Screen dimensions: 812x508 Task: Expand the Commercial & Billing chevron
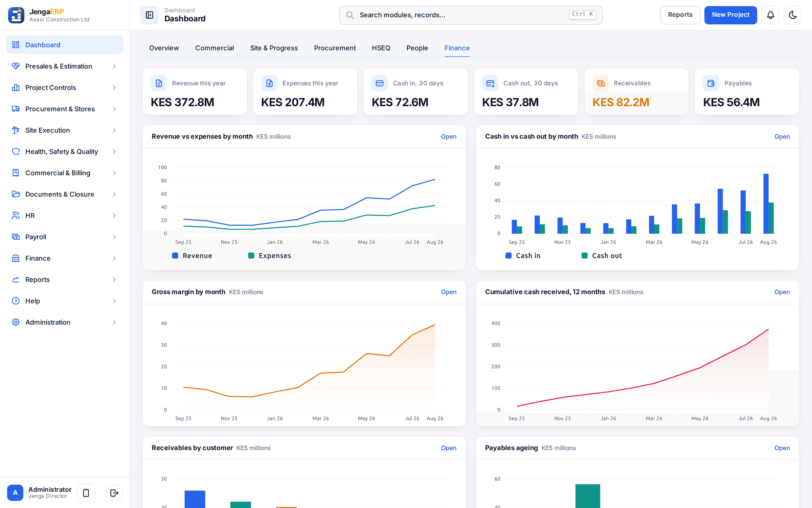click(114, 173)
